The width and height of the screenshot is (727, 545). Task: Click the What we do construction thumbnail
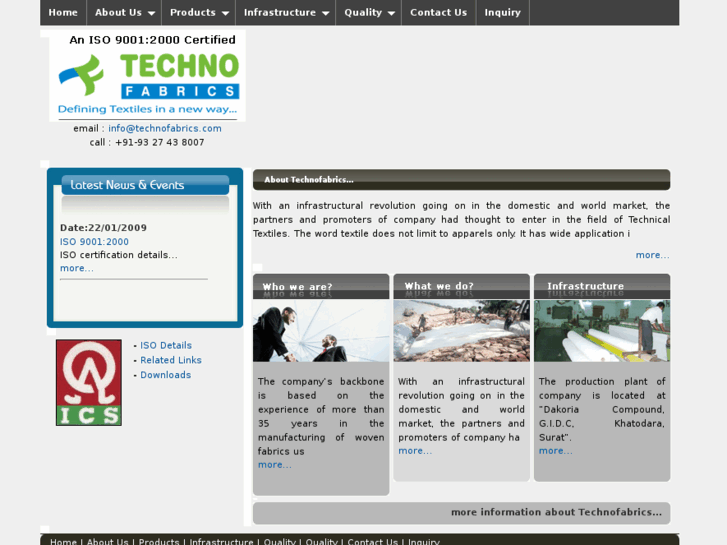coord(461,331)
